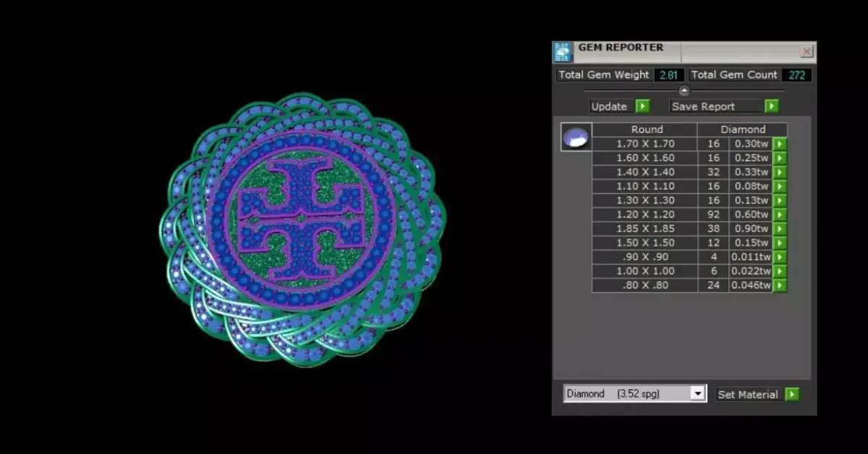Viewport: 868px width, 454px height.
Task: Click green arrow for the 1.00 X 1.00 row
Action: [779, 271]
